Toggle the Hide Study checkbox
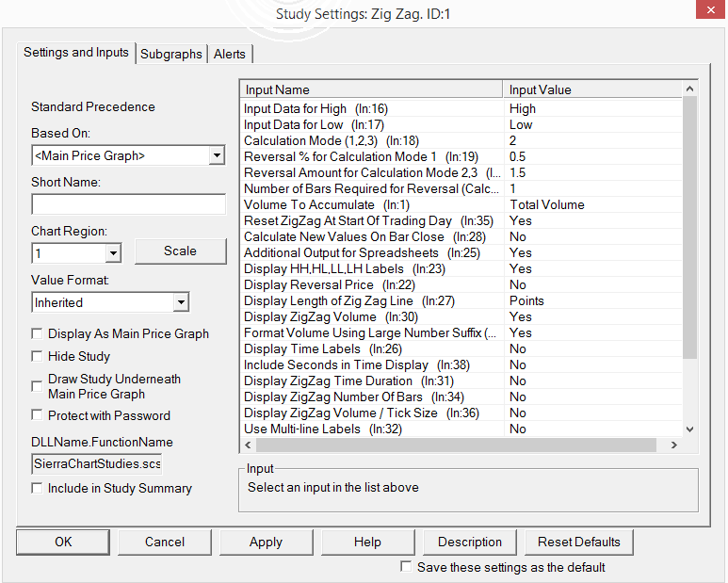Image resolution: width=728 pixels, height=583 pixels. click(38, 356)
